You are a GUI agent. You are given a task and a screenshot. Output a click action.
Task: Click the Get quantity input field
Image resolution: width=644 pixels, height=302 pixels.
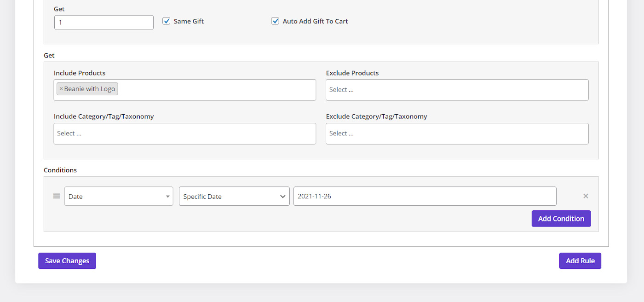pyautogui.click(x=104, y=22)
